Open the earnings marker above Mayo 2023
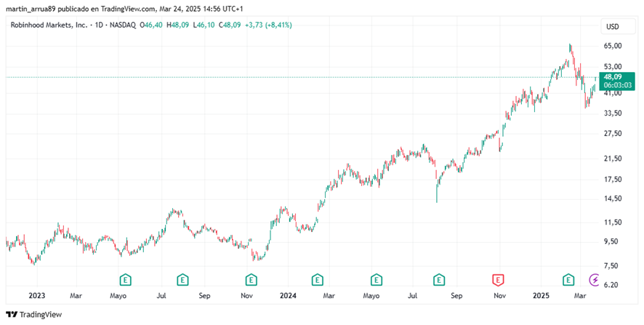The height and width of the screenshot is (325, 644). click(126, 279)
